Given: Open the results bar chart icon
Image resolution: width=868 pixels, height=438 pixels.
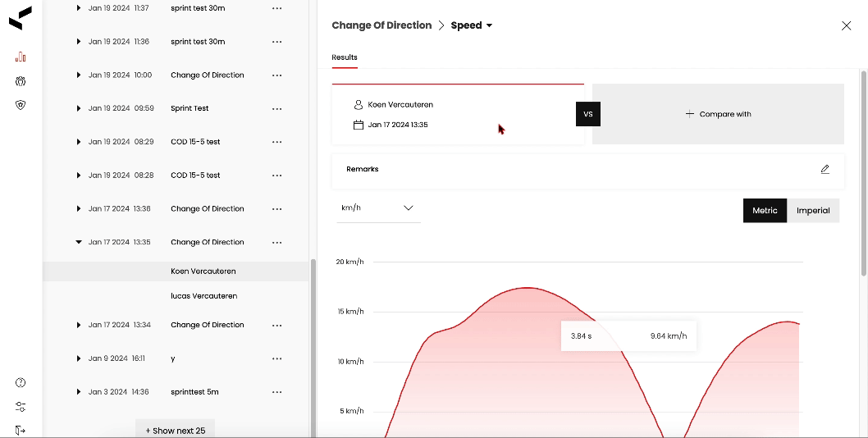Looking at the screenshot, I should [21, 57].
